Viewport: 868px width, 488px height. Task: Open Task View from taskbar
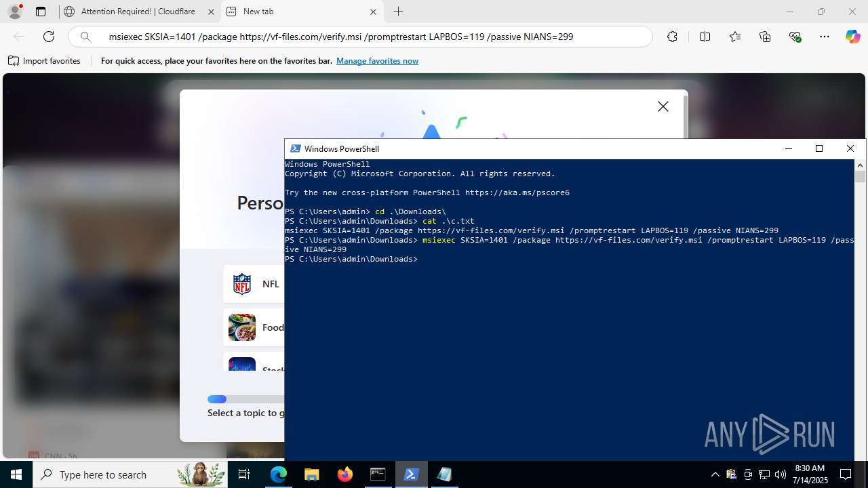[244, 474]
